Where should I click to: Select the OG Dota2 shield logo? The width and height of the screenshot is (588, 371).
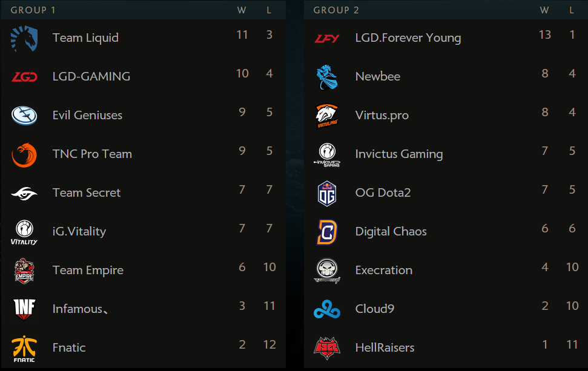(327, 194)
